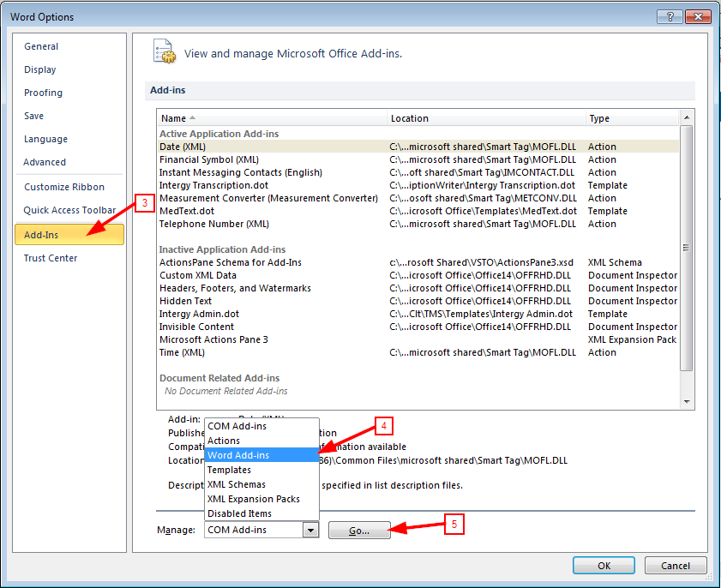Choose Word Add-ins in the Manage list
This screenshot has height=588, width=721.
261,455
